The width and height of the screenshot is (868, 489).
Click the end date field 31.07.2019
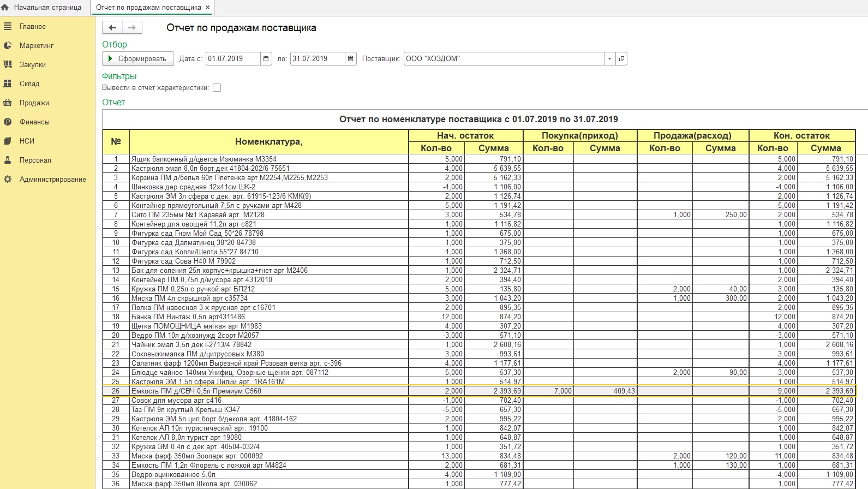[318, 58]
